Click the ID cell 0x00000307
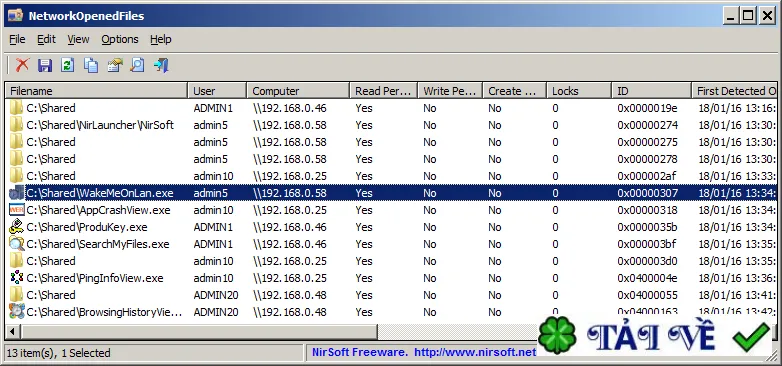The width and height of the screenshot is (782, 366). 647,193
